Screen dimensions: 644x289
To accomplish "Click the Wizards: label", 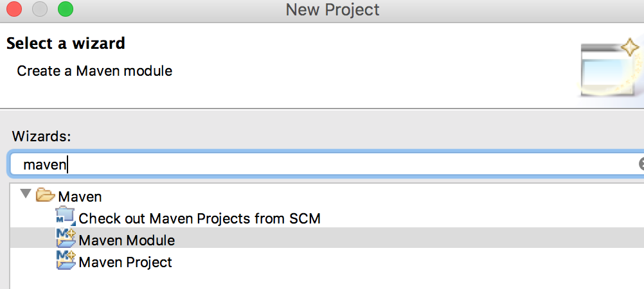I will [x=41, y=136].
